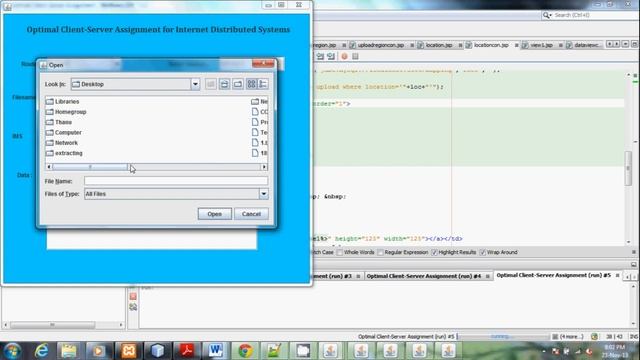This screenshot has height=360, width=640.
Task: Click Cancel button in file dialog
Action: (251, 214)
